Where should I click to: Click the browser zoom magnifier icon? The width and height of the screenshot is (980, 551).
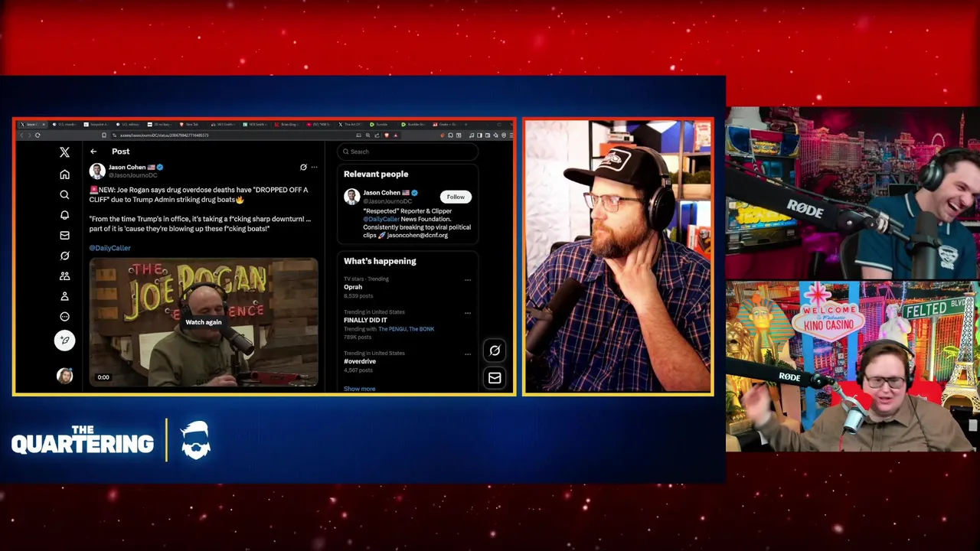(x=367, y=135)
